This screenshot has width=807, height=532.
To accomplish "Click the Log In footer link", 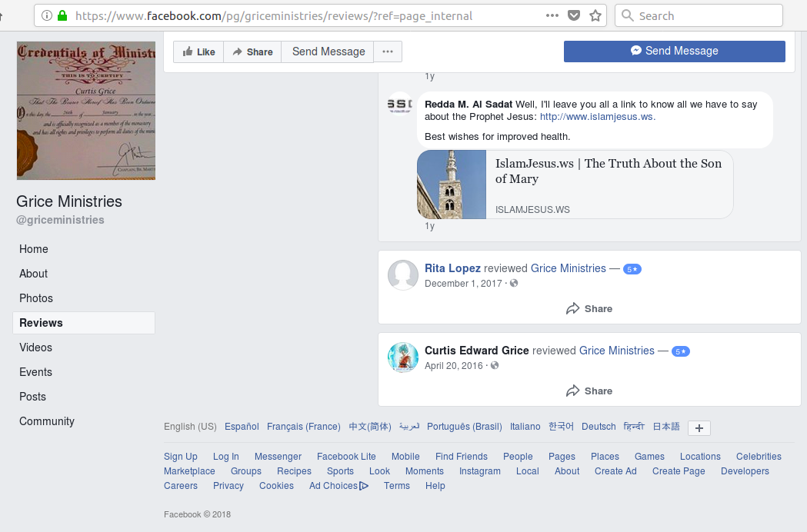I will [x=226, y=457].
